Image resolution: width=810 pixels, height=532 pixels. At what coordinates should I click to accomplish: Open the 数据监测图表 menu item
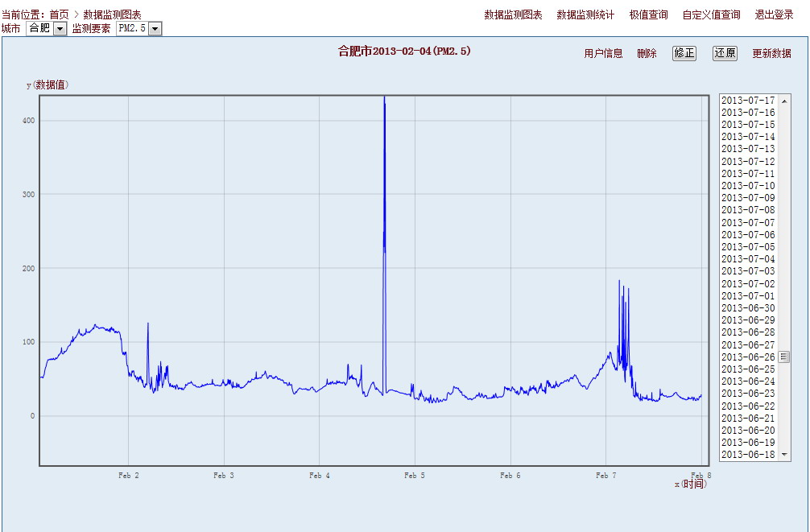coord(513,14)
